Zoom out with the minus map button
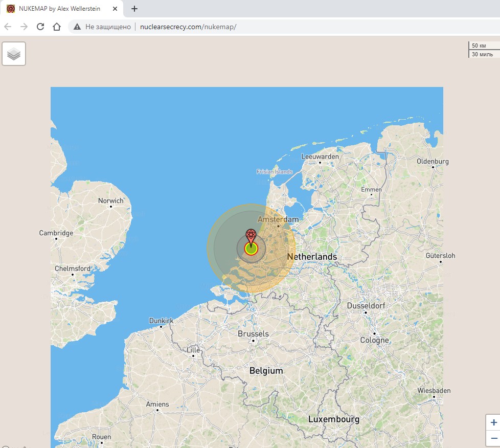 tap(494, 438)
